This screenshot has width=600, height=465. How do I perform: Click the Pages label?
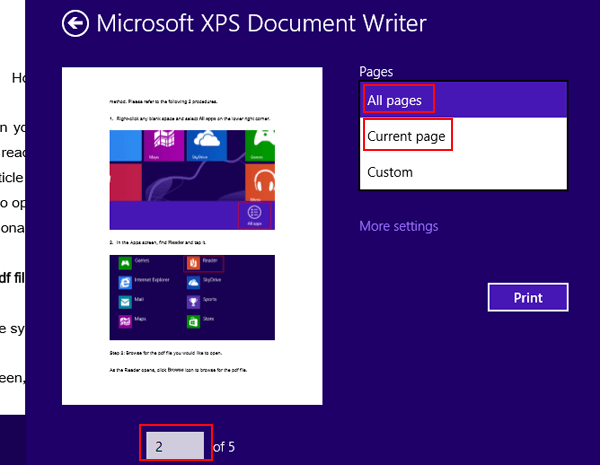[376, 72]
